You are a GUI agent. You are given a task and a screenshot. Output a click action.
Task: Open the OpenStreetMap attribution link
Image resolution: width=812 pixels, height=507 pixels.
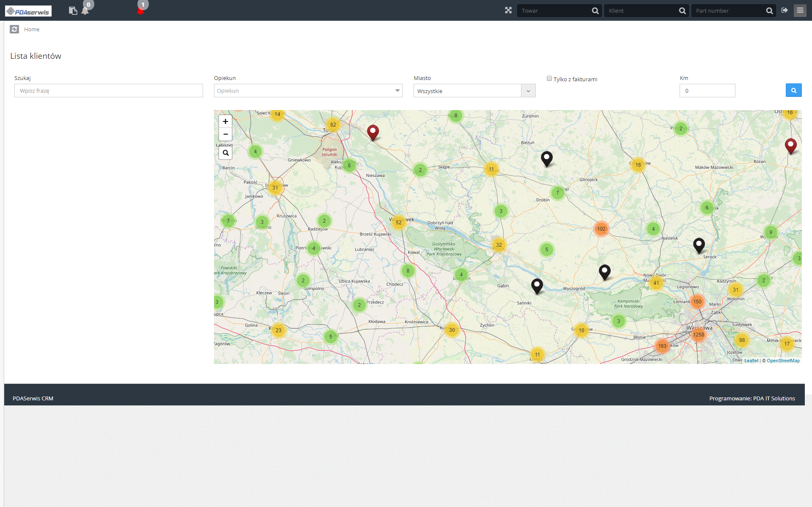pyautogui.click(x=783, y=361)
